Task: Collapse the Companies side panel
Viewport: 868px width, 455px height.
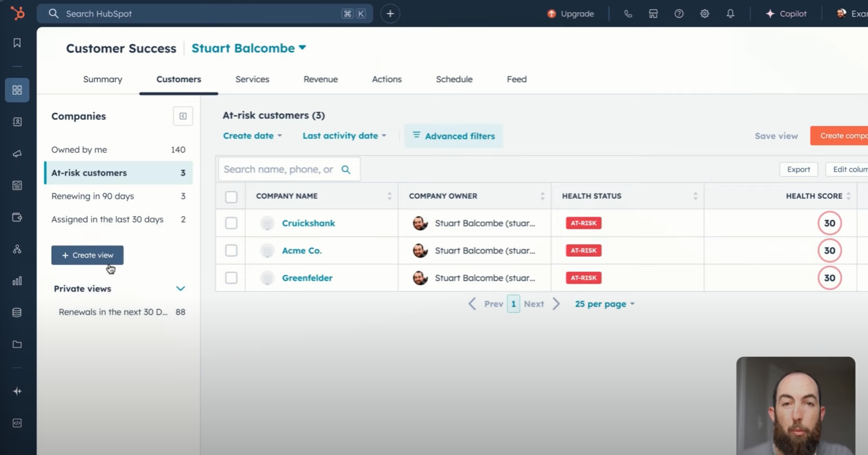Action: (183, 116)
